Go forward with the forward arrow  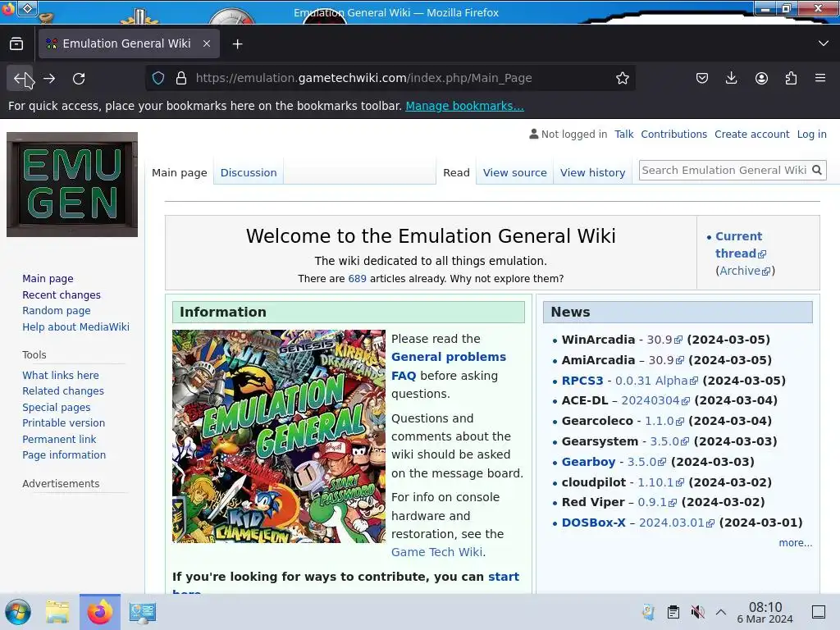pyautogui.click(x=49, y=79)
